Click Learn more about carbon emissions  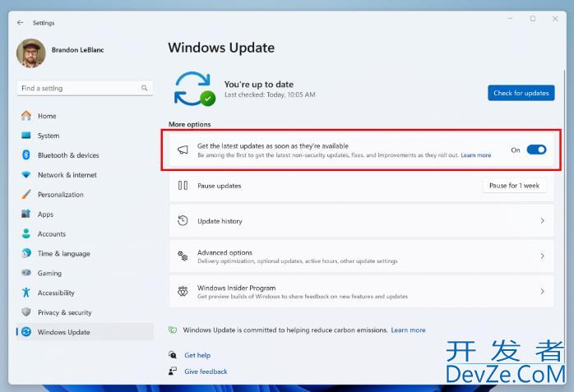(408, 330)
